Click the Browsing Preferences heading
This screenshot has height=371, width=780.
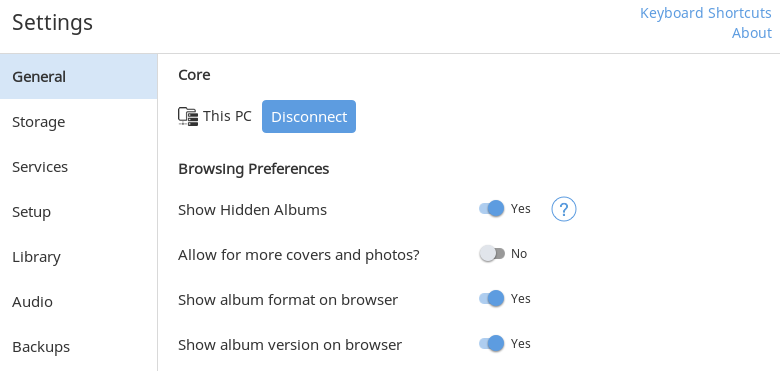coord(254,169)
